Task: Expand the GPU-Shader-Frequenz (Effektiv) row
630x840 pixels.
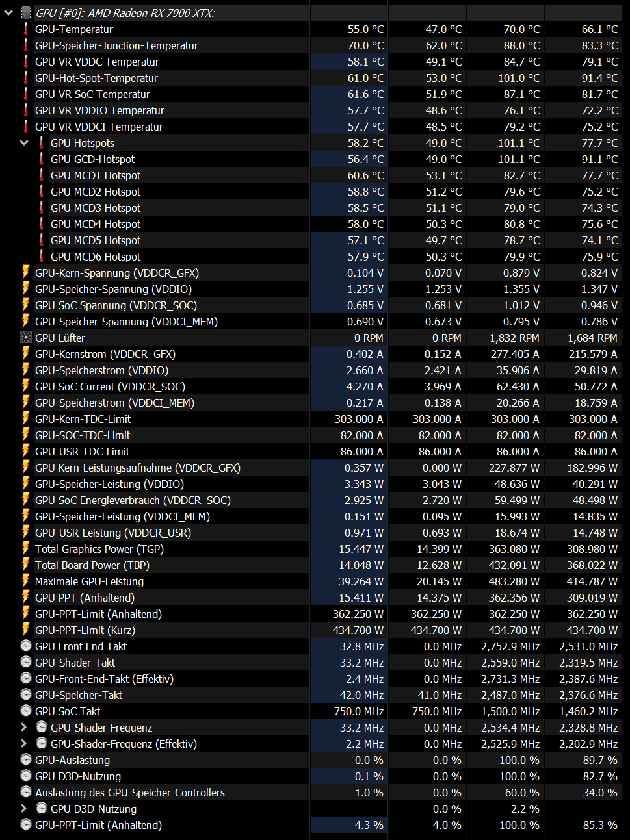Action: point(24,743)
